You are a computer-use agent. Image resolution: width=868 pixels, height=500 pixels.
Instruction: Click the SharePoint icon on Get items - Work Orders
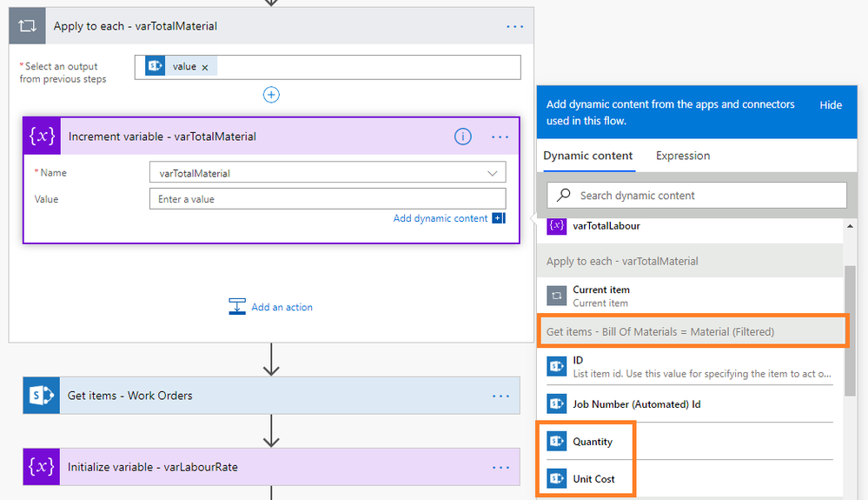[x=42, y=396]
